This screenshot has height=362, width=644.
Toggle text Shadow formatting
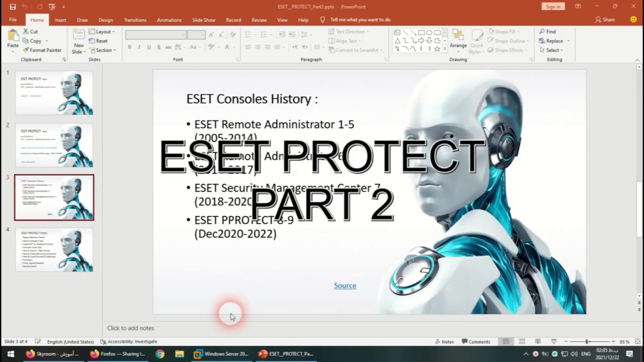pos(158,47)
